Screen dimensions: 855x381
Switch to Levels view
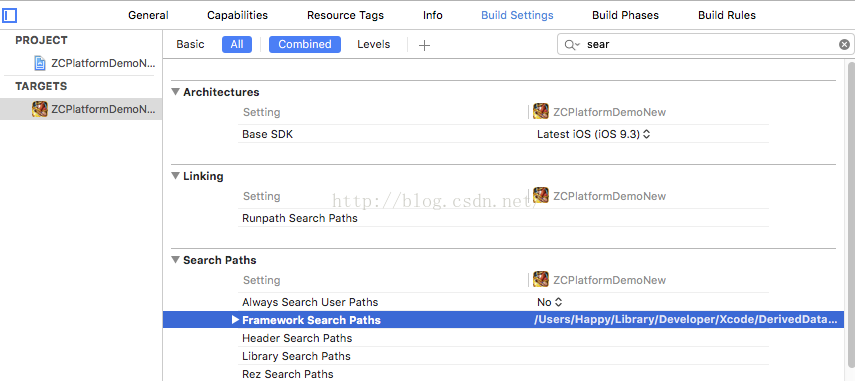coord(374,44)
